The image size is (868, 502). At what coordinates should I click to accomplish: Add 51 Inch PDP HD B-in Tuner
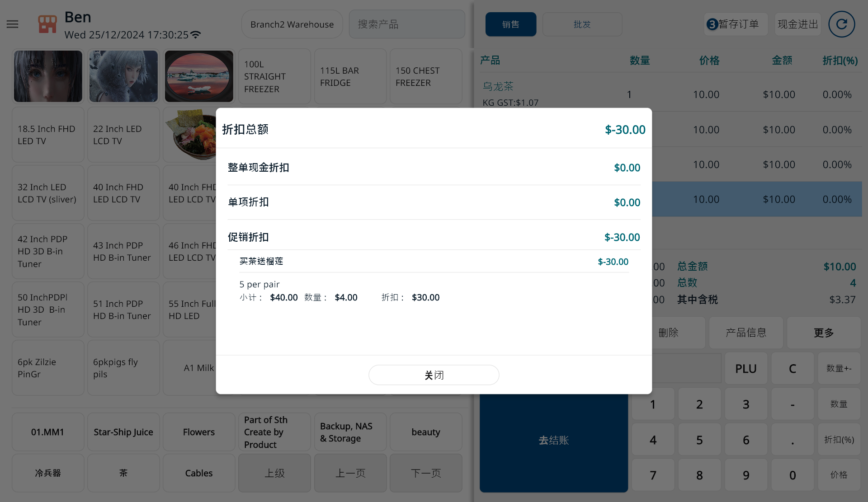123,310
